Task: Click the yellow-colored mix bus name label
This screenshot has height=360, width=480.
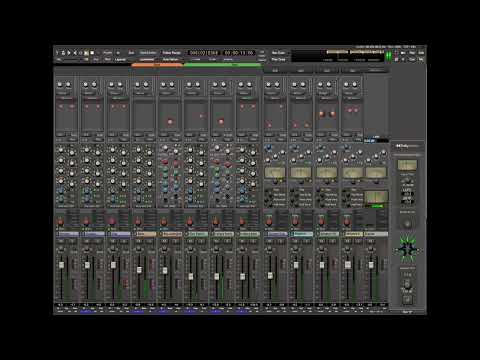Action: click(353, 234)
